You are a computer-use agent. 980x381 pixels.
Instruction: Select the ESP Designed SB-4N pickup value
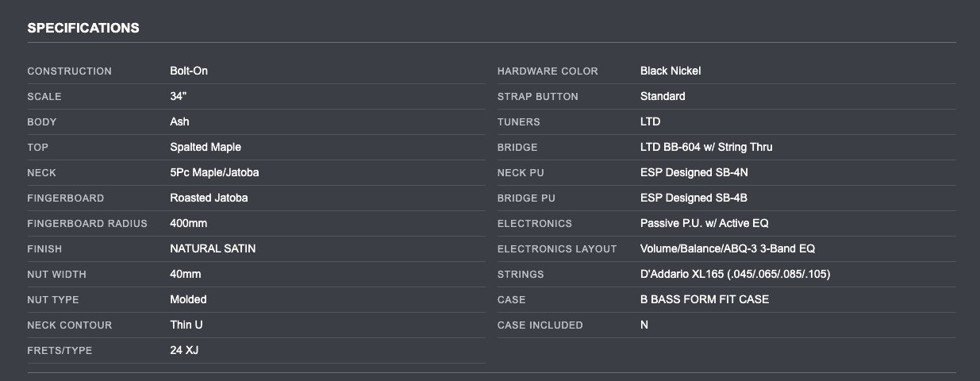(694, 172)
